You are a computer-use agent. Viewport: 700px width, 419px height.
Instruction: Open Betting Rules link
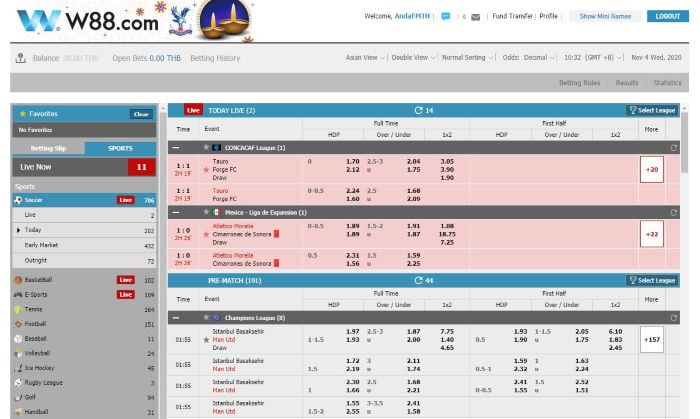[579, 83]
